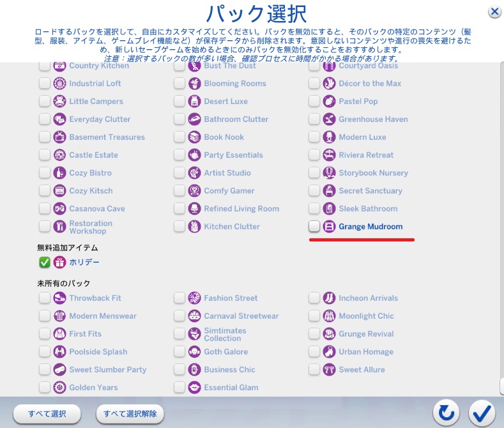Screen dimensions: 504x428
Task: Click the Grunge Revival label
Action: [x=367, y=334]
